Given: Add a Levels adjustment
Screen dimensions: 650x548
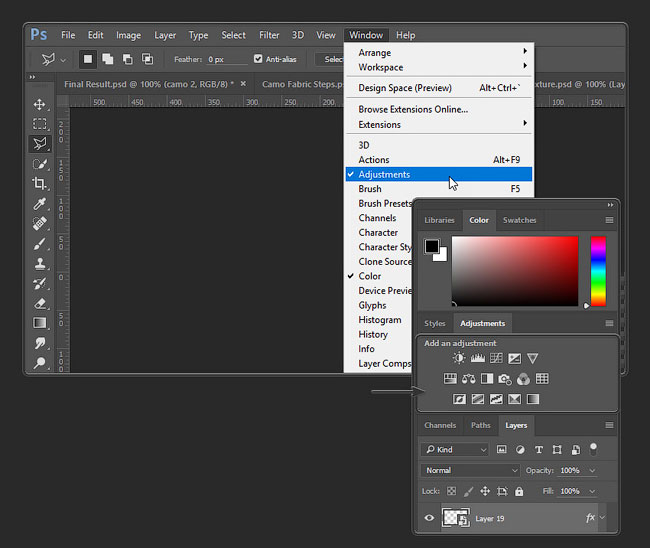Looking at the screenshot, I should (x=478, y=358).
